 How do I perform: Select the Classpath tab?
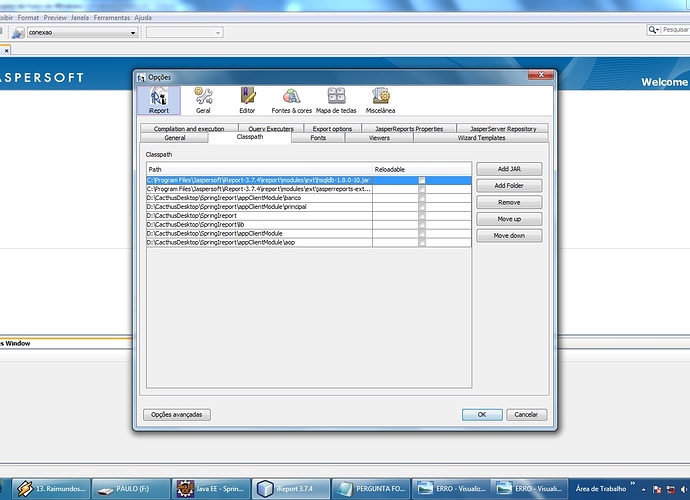pos(250,137)
